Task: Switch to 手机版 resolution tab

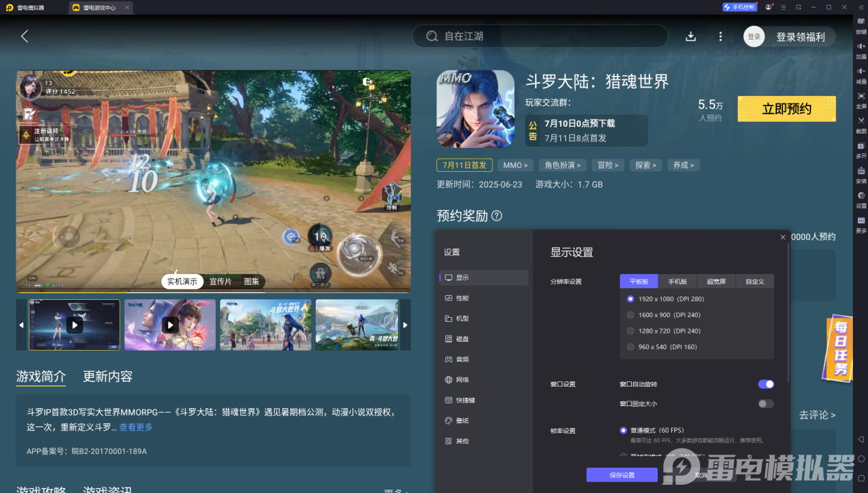Action: click(678, 281)
